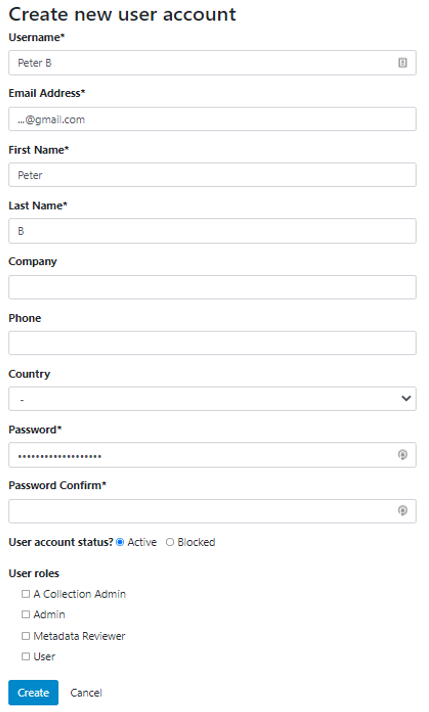Click the Cancel link
429x712 pixels.
[86, 693]
